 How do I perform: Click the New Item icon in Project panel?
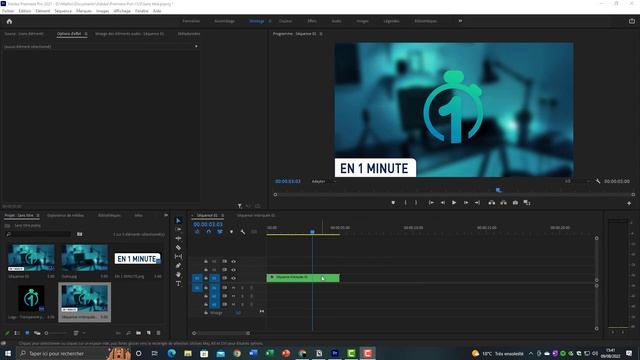[x=149, y=333]
